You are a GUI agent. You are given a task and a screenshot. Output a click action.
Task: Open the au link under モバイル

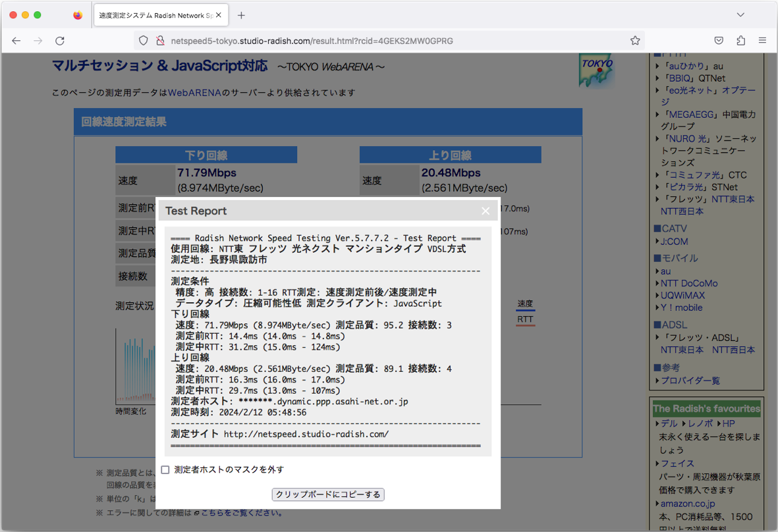point(666,272)
